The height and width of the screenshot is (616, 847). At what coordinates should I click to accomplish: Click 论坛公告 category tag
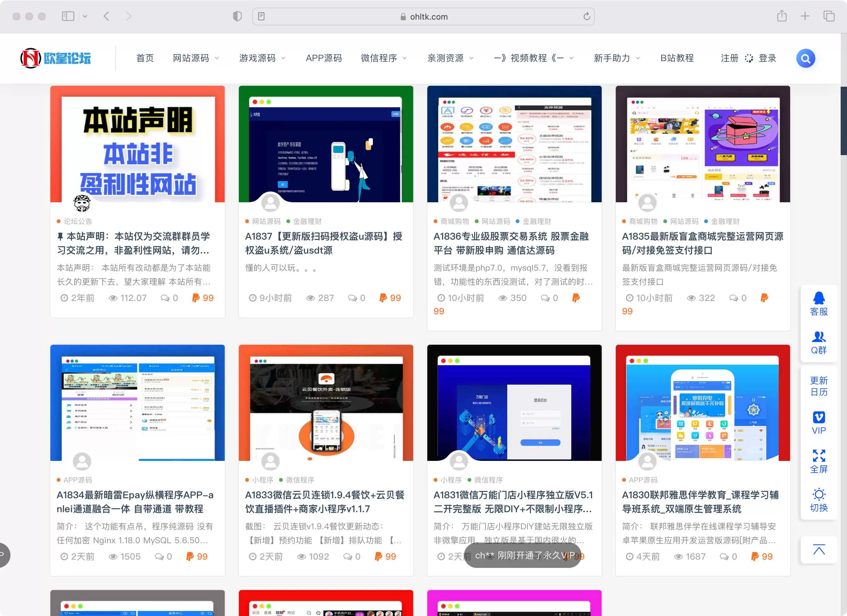tap(78, 221)
